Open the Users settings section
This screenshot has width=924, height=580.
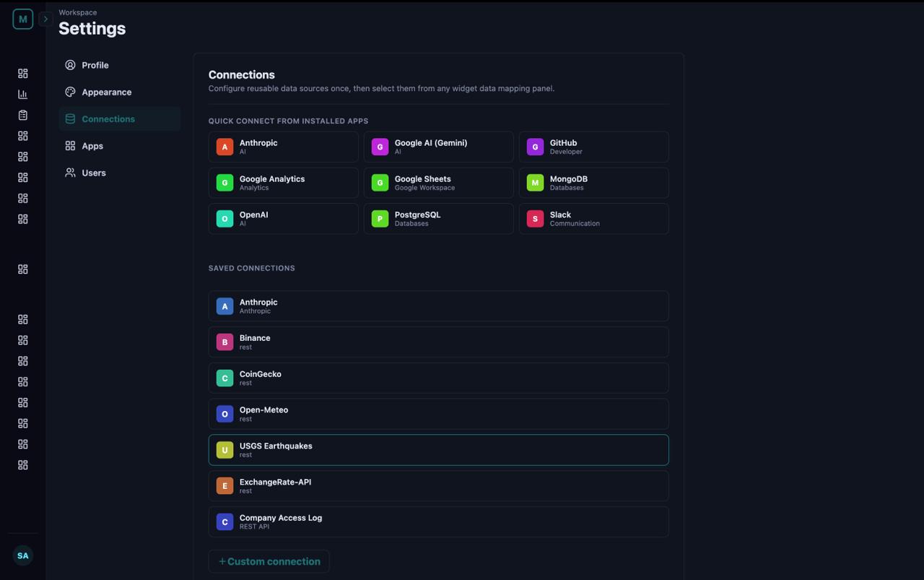click(x=120, y=173)
